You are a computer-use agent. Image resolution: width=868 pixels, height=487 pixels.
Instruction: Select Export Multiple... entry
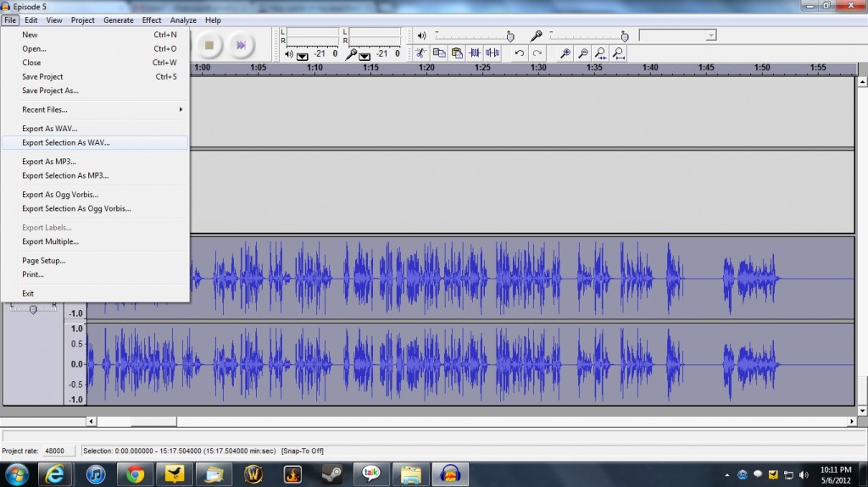click(x=95, y=241)
